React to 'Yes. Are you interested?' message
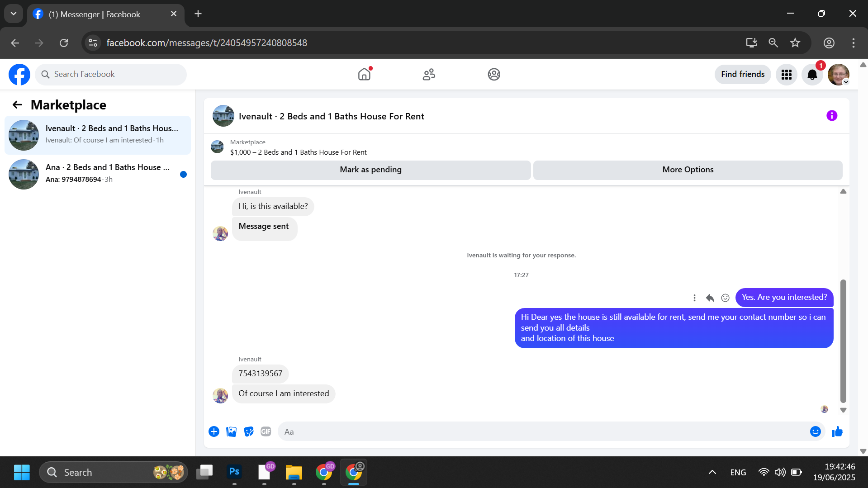The image size is (868, 488). [x=725, y=298]
